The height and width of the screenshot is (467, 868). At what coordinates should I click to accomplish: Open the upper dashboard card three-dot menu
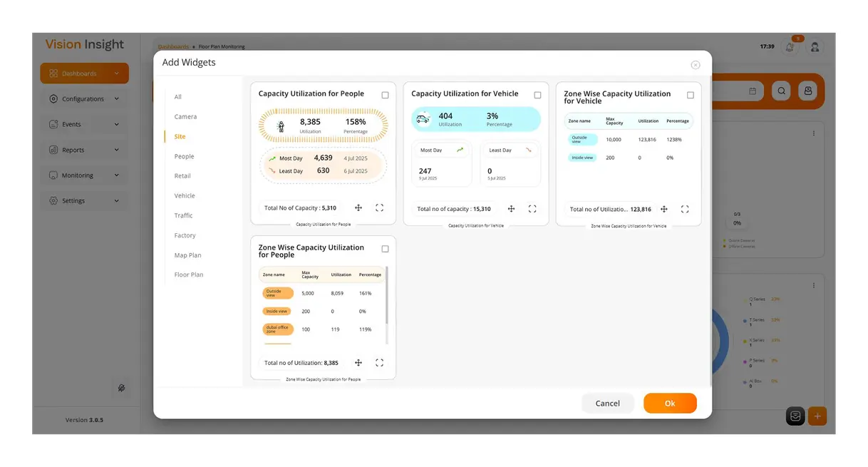coord(814,133)
